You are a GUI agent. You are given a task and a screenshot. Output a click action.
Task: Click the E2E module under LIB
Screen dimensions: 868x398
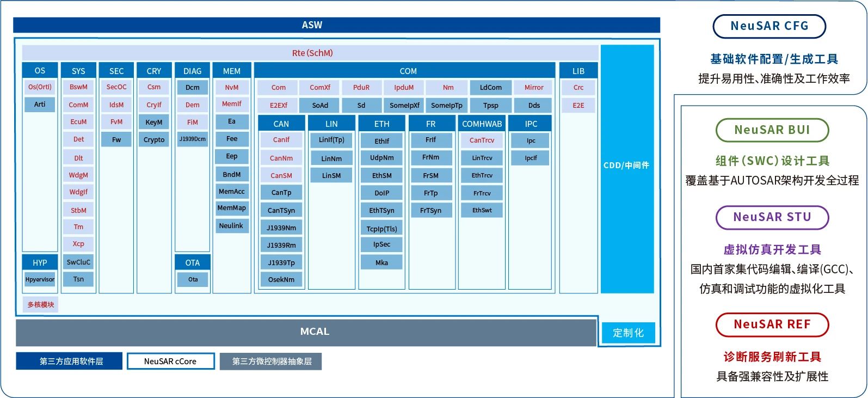(x=578, y=106)
